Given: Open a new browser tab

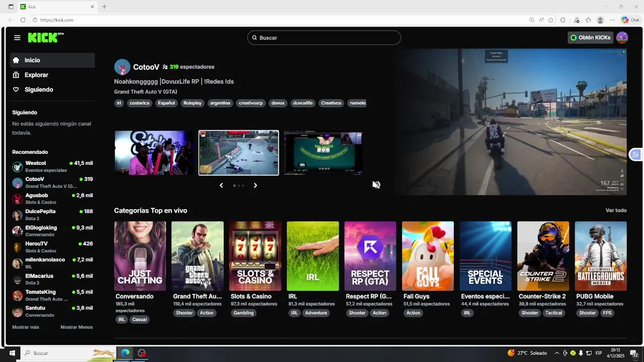Looking at the screenshot, I should tap(104, 7).
